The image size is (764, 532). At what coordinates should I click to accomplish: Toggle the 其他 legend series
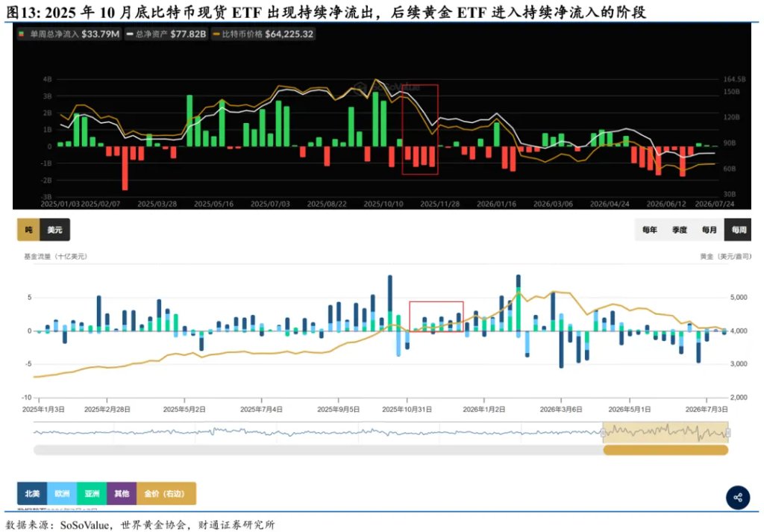122,493
